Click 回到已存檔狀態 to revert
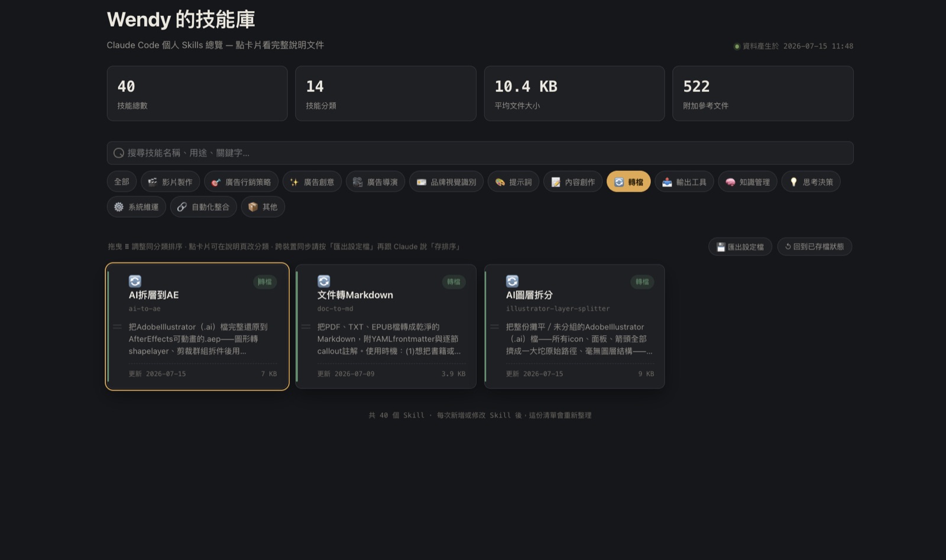Viewport: 946px width, 560px height. click(815, 247)
